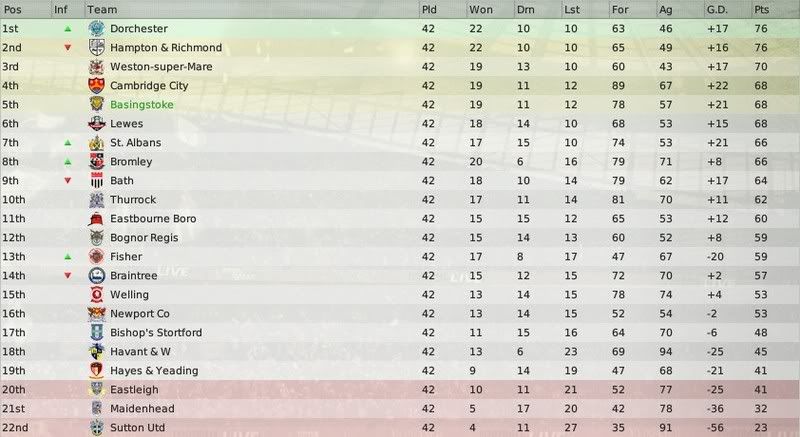Sort table by G.D. column header

(x=717, y=10)
